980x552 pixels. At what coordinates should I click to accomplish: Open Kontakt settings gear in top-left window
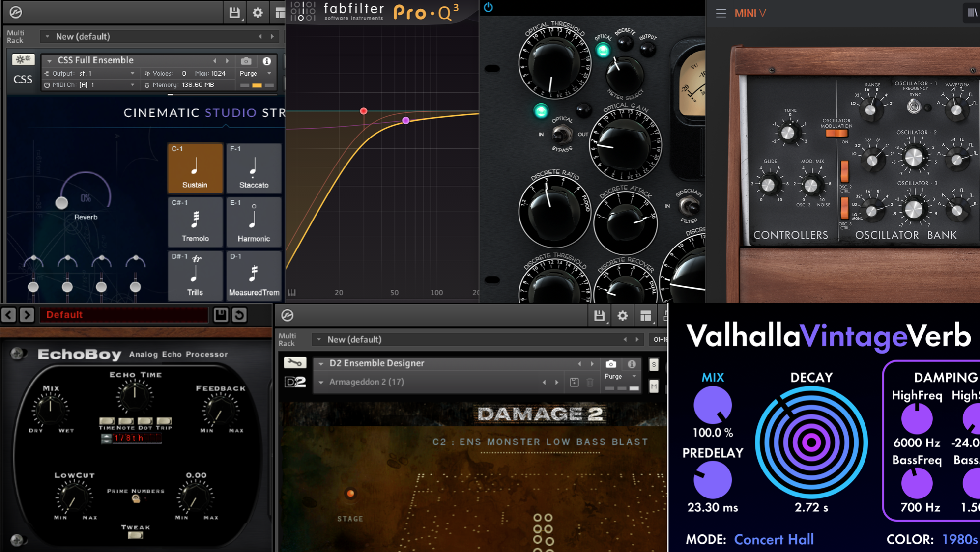(x=258, y=13)
